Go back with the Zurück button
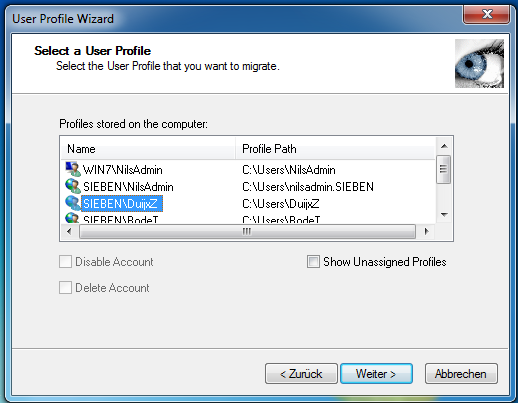Image resolution: width=518 pixels, height=403 pixels. pyautogui.click(x=301, y=374)
